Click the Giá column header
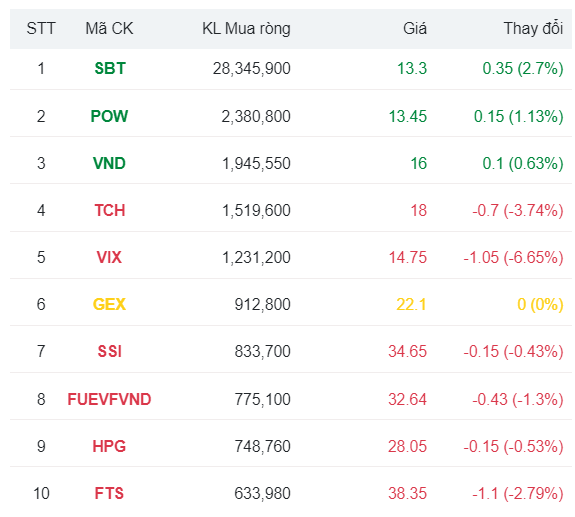The height and width of the screenshot is (517, 575). click(x=415, y=29)
